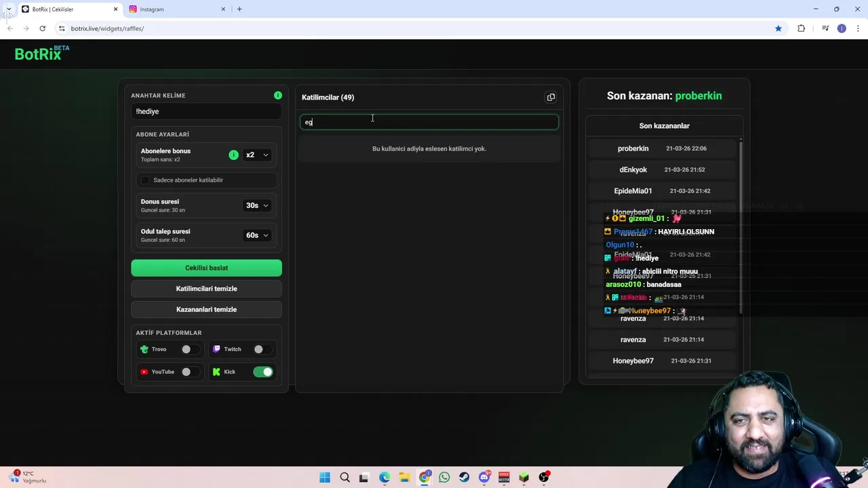Screen dimensions: 868x488
Task: Click the Katilimcilar (49) heading
Action: coord(328,98)
